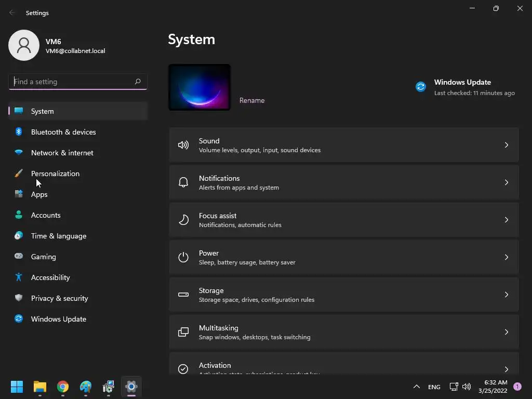This screenshot has width=532, height=399.
Task: Click the Power icon in System list
Action: click(183, 257)
